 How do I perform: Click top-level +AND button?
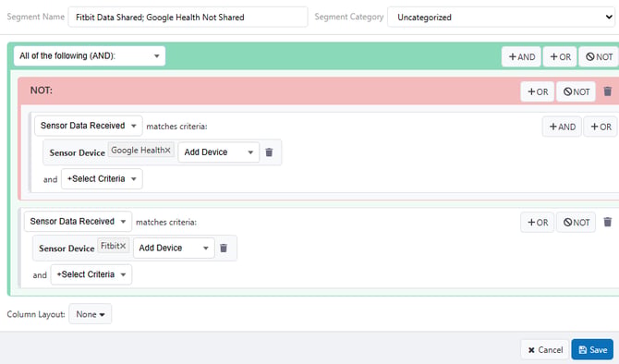tap(521, 57)
